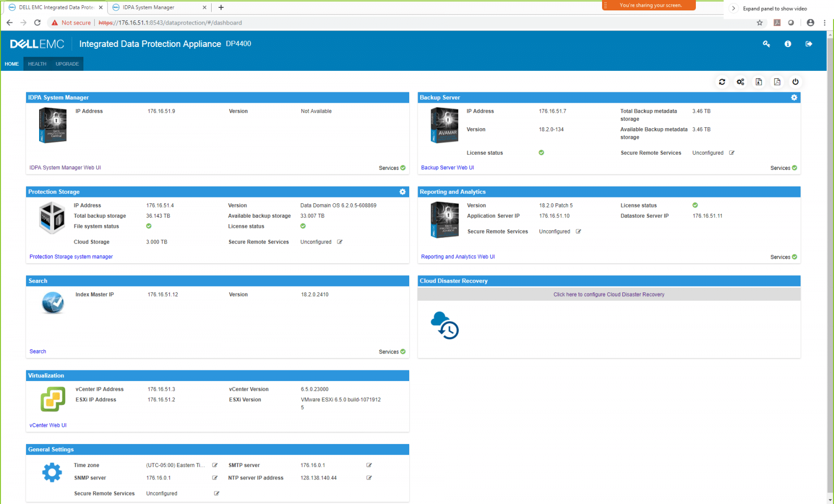Switch to the HEALTH tab
The height and width of the screenshot is (504, 834).
pyautogui.click(x=37, y=64)
